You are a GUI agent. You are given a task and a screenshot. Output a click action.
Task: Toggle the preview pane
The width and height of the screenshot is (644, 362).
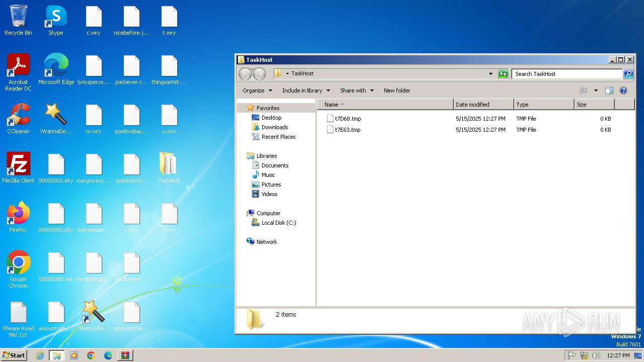point(609,90)
